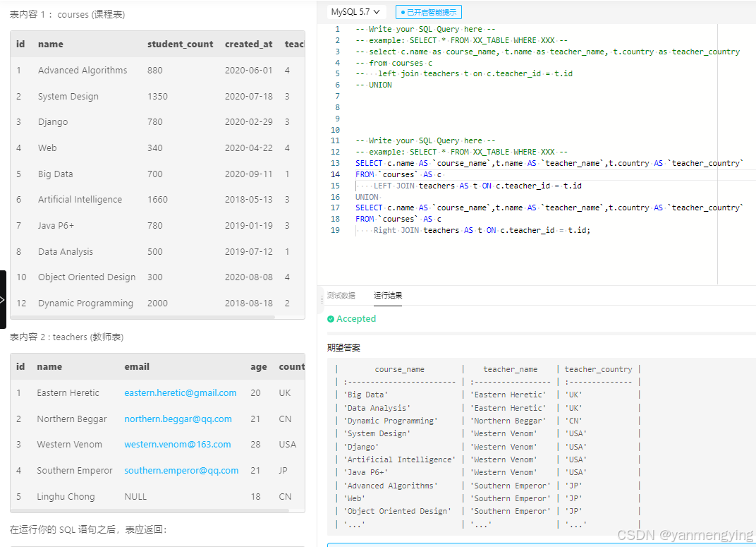Click 'Northern Beggar' in the expected answer
The height and width of the screenshot is (547, 756).
pos(508,421)
